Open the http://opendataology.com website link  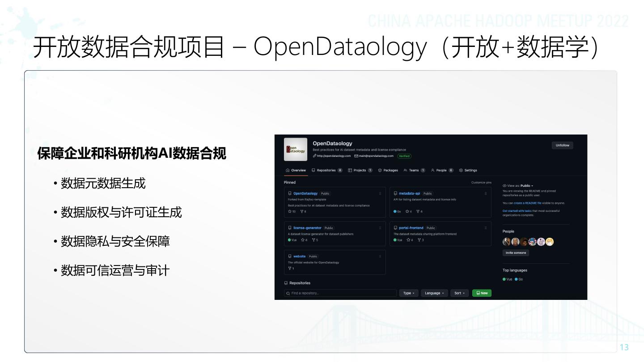(332, 156)
